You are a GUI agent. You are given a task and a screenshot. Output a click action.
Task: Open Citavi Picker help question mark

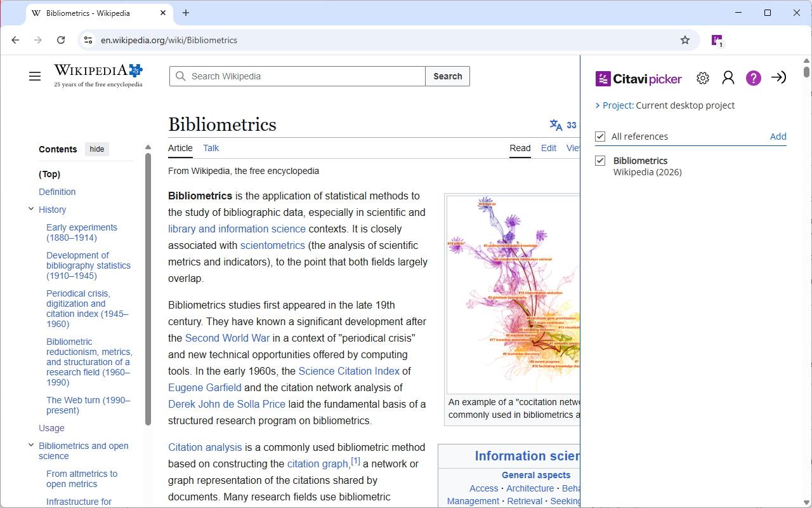click(753, 78)
